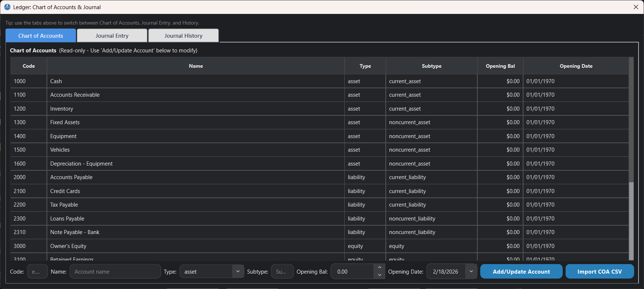Select the Tax Payable name cell
Viewport: 644px width, 289px height.
coord(196,205)
